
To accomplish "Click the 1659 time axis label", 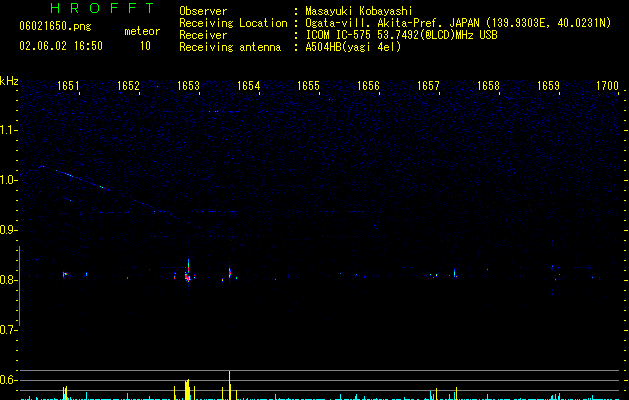I will (x=548, y=86).
